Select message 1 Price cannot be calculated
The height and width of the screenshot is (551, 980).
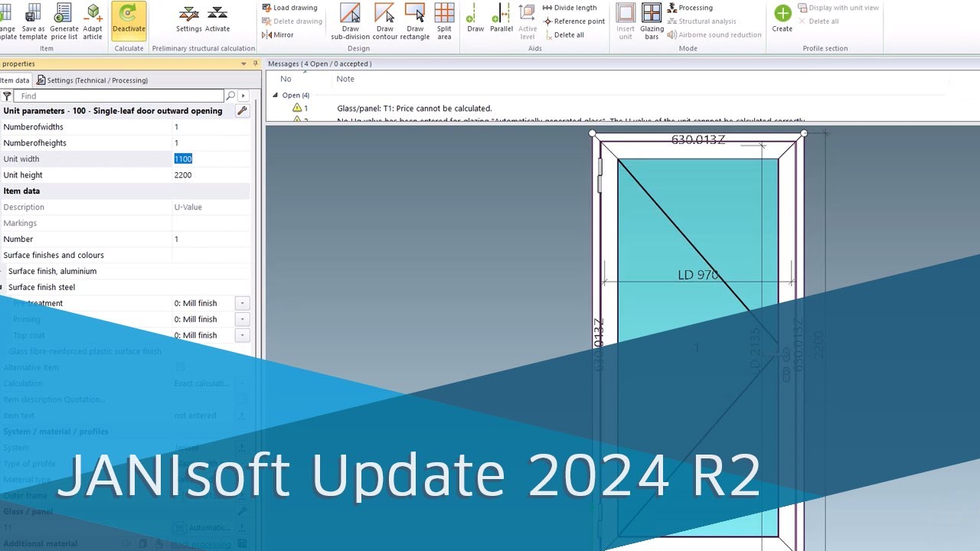point(414,109)
